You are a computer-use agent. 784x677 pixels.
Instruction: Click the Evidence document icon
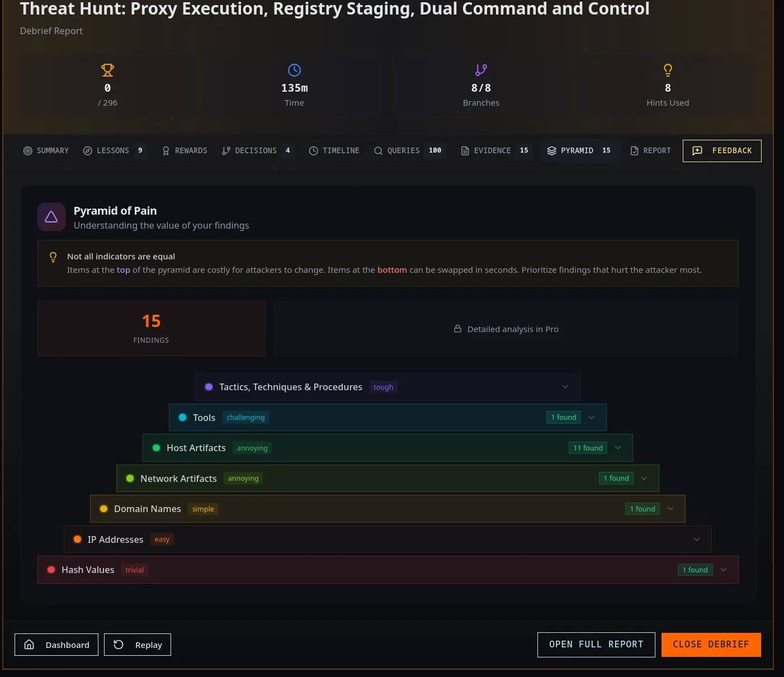pos(465,151)
